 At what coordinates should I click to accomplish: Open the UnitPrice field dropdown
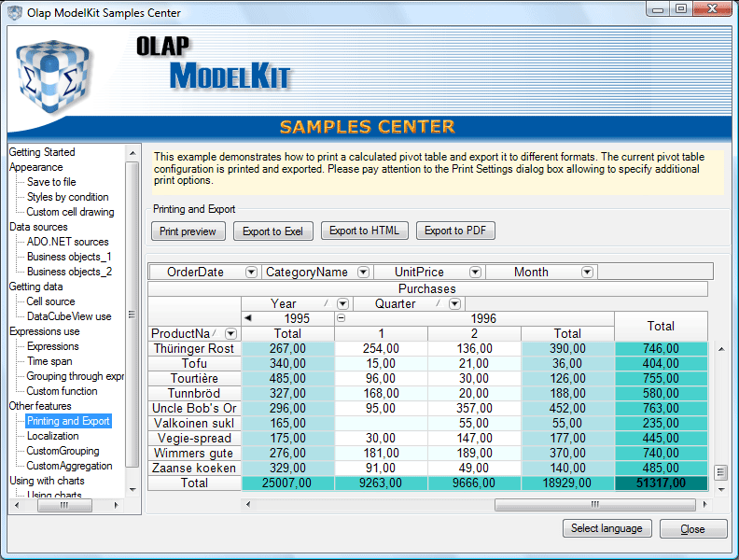(475, 272)
